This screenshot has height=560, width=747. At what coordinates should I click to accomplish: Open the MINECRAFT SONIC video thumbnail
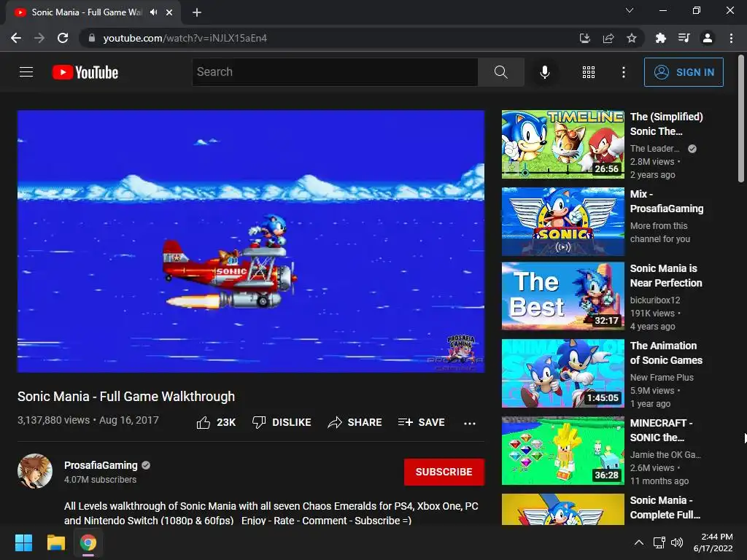(x=562, y=451)
